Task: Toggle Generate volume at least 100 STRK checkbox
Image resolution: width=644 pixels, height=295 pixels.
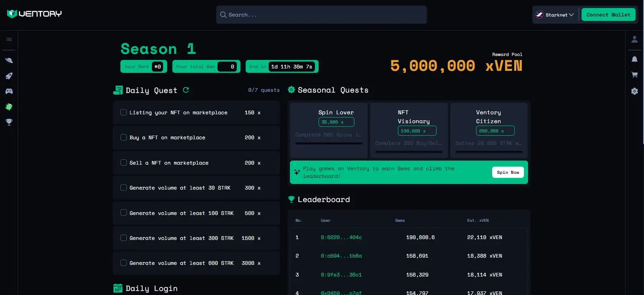Action: 124,213
